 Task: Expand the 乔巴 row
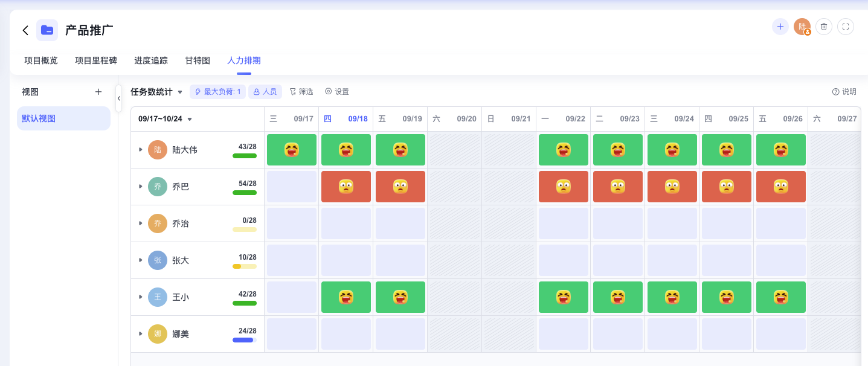(x=141, y=187)
